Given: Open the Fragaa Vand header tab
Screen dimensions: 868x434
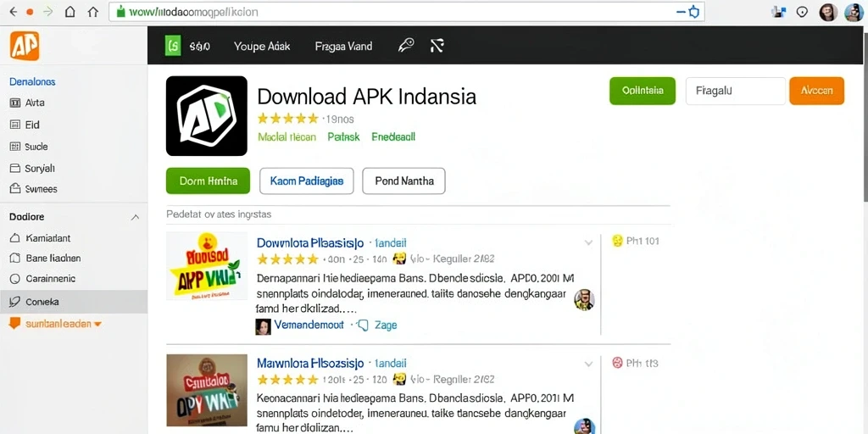Looking at the screenshot, I should [x=343, y=47].
